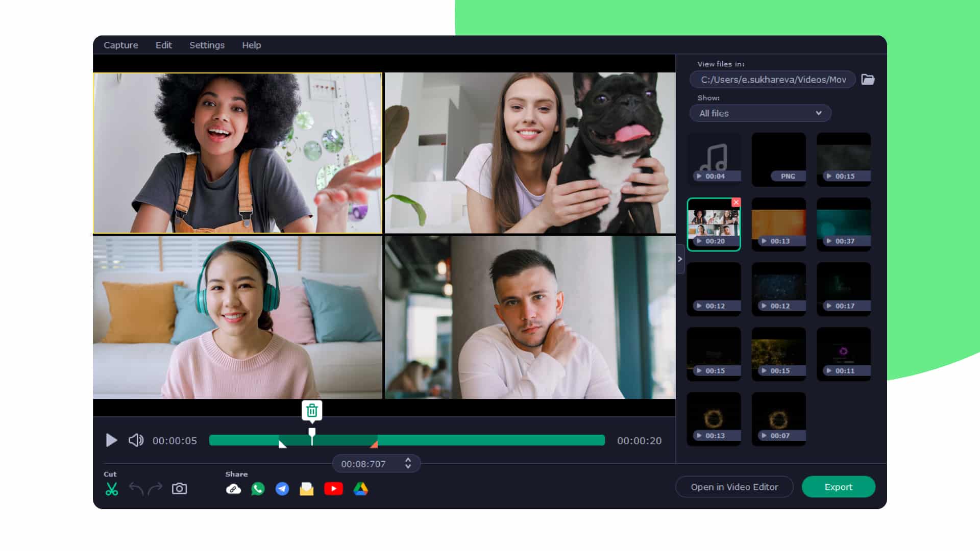Play the video preview

coord(111,440)
